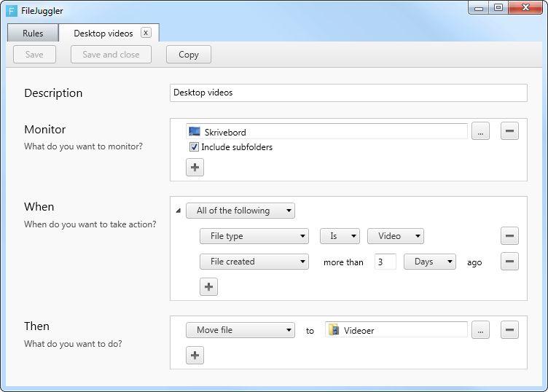Open the Video file type dropdown
The image size is (548, 392).
[x=396, y=236]
